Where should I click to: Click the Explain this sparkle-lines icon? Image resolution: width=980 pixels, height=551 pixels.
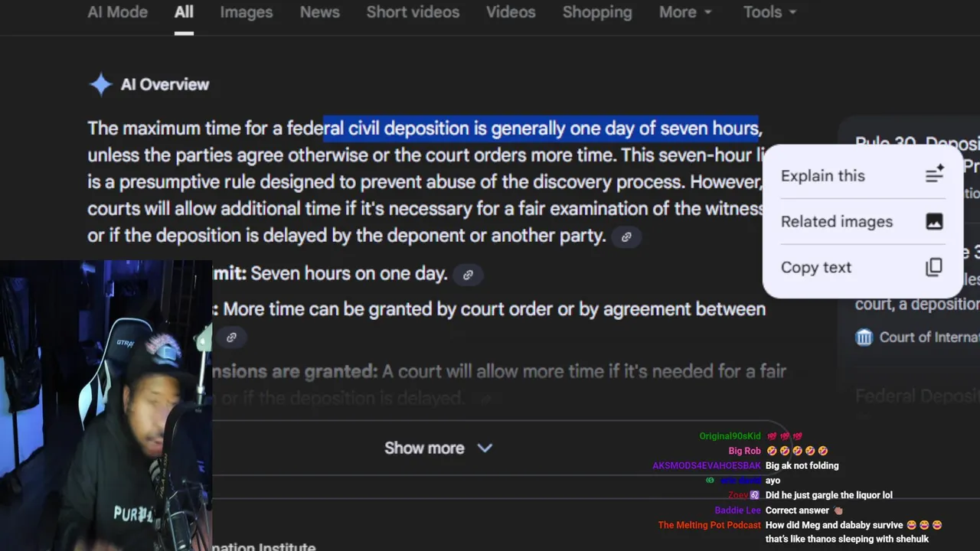tap(934, 174)
